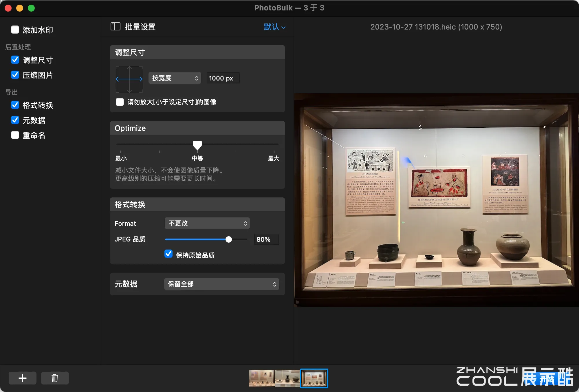Image resolution: width=579 pixels, height=392 pixels.
Task: Open the 按宽度 resize mode dropdown
Action: [x=175, y=78]
